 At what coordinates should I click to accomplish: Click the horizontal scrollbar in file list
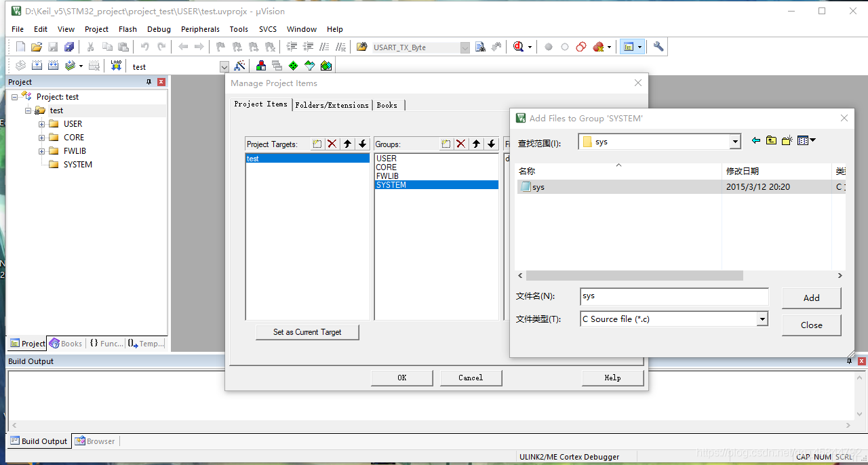coord(634,276)
